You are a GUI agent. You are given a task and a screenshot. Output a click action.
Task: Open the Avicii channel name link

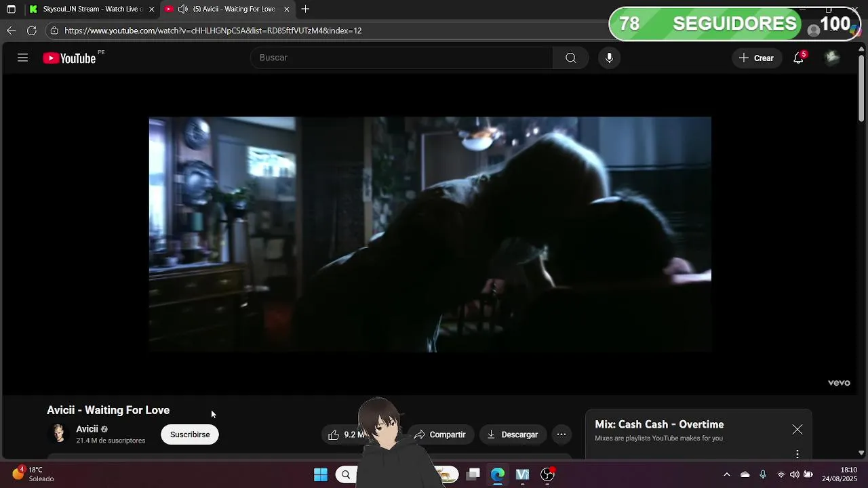pos(87,429)
